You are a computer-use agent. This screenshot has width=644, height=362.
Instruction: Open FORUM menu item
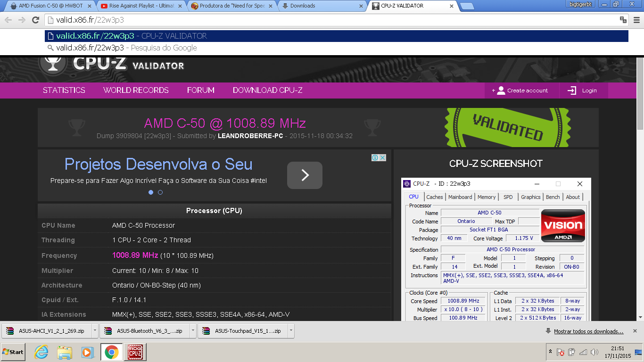pos(200,90)
